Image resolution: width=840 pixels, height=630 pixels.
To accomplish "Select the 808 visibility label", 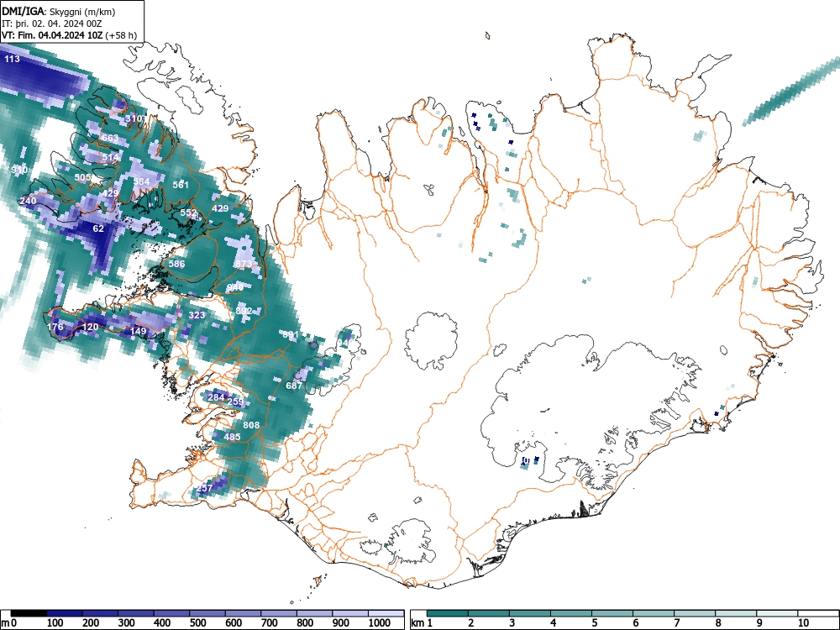I will pyautogui.click(x=251, y=425).
